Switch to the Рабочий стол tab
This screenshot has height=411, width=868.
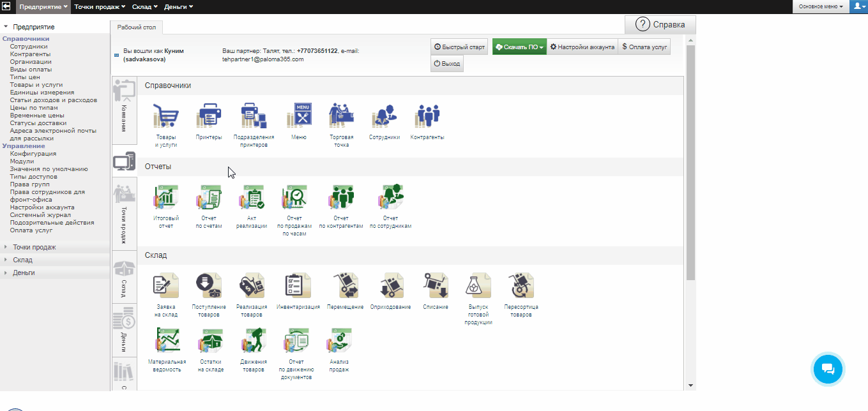pyautogui.click(x=137, y=27)
